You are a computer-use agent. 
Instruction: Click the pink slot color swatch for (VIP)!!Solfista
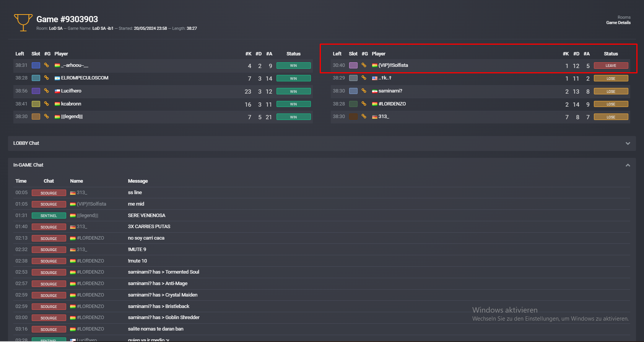pyautogui.click(x=353, y=65)
